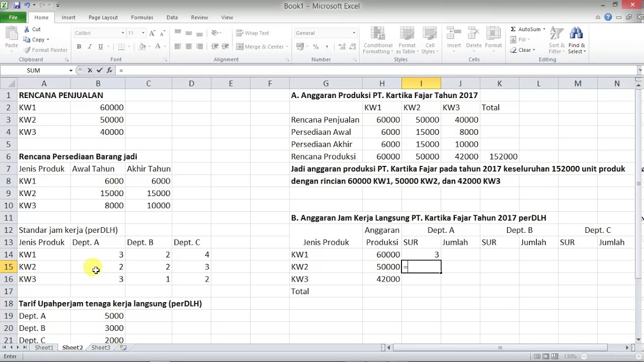Select cell B15 with value 2

point(98,266)
